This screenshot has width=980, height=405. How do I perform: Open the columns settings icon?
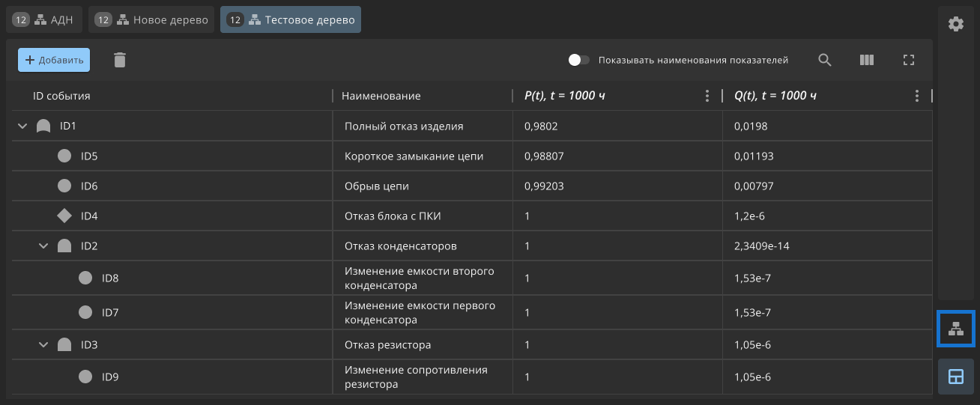click(x=867, y=60)
